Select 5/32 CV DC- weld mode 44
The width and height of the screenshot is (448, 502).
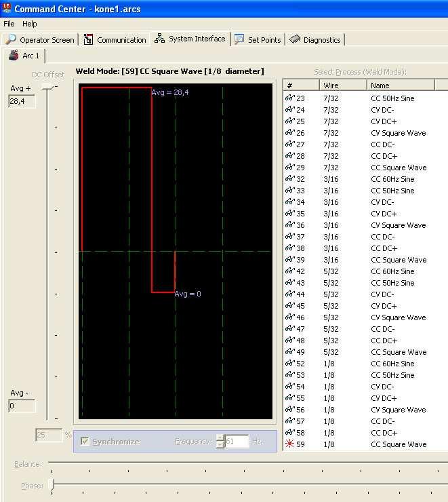365,294
